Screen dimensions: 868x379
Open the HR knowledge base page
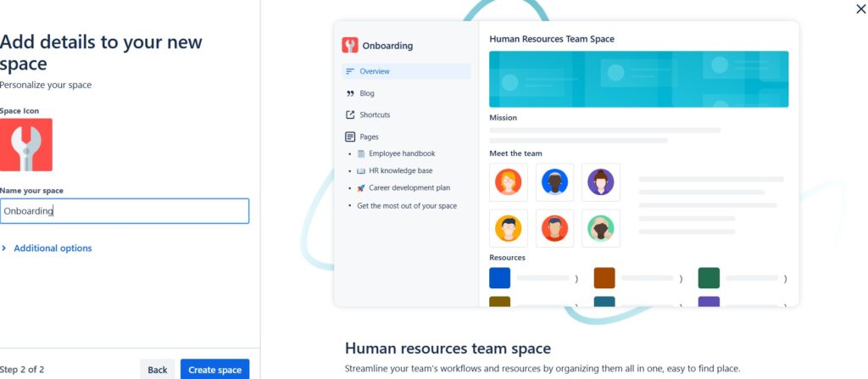click(401, 170)
